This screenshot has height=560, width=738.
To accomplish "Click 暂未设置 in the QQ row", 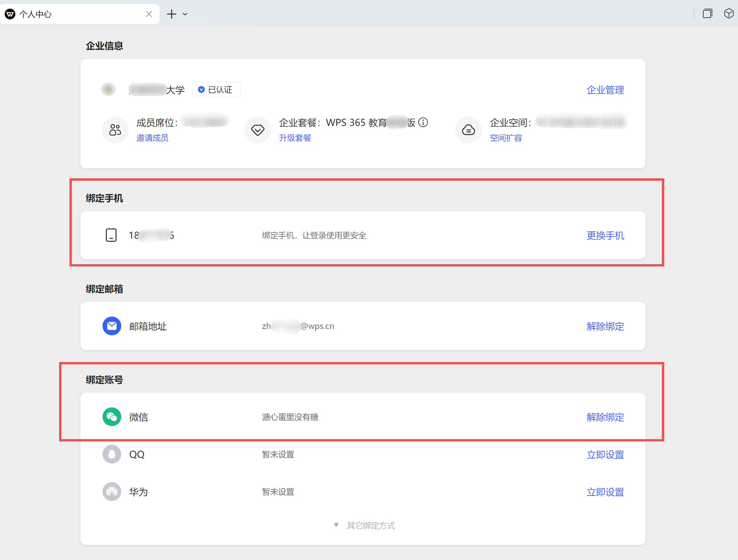I will click(278, 454).
